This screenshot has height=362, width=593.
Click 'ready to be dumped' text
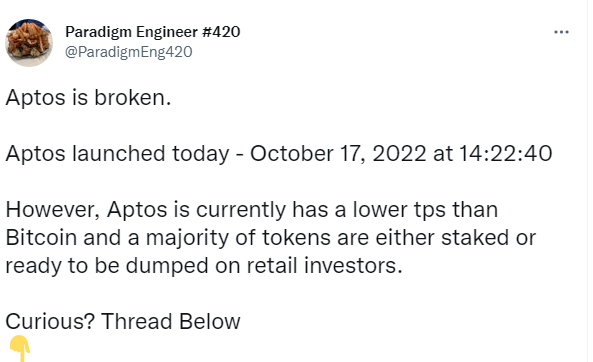click(107, 266)
